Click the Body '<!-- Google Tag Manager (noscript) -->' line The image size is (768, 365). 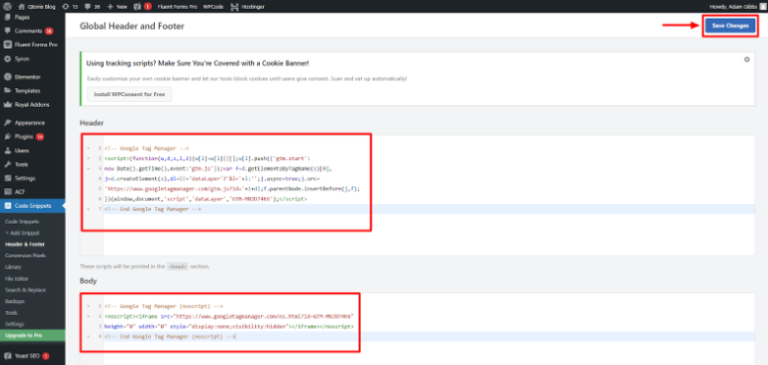[164, 306]
